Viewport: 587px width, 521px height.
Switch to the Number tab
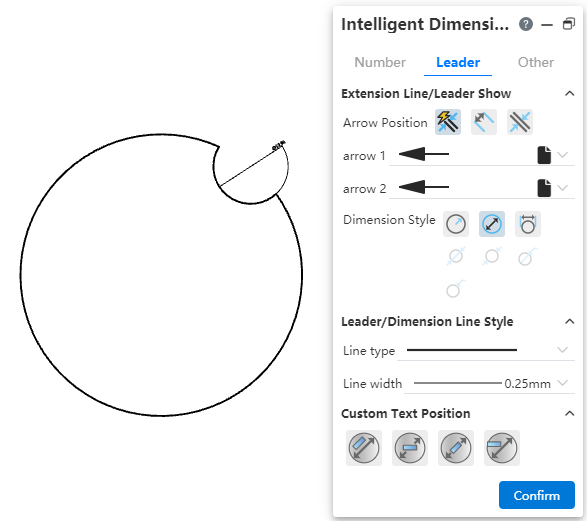(380, 62)
